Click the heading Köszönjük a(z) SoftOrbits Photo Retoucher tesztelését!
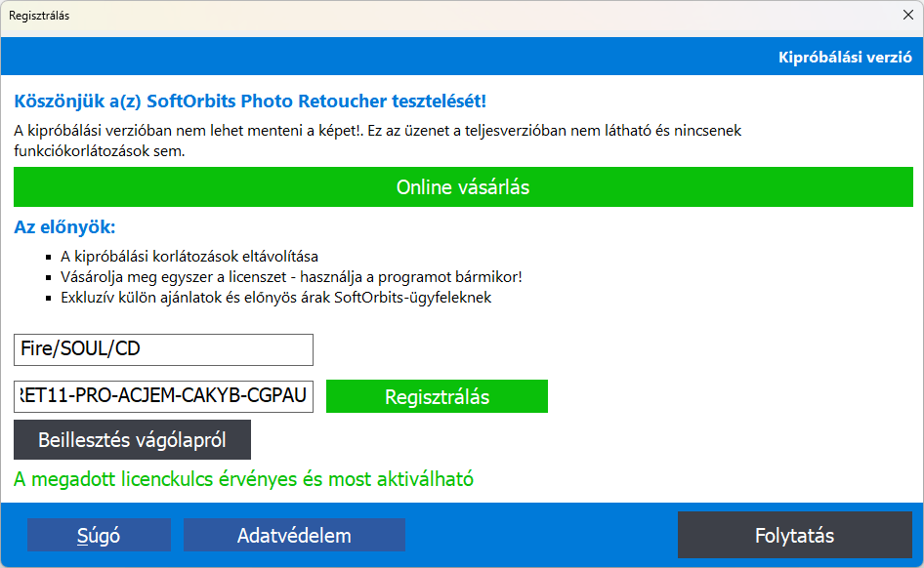 click(250, 101)
